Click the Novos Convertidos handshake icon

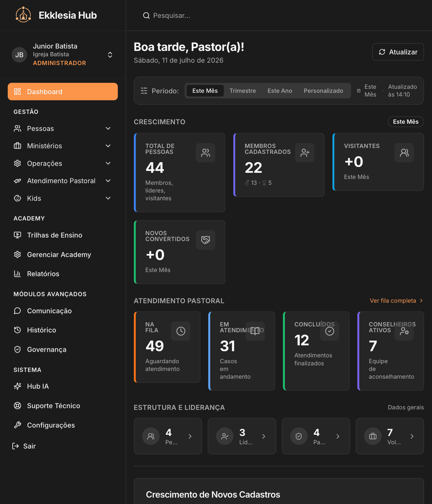[x=206, y=240]
